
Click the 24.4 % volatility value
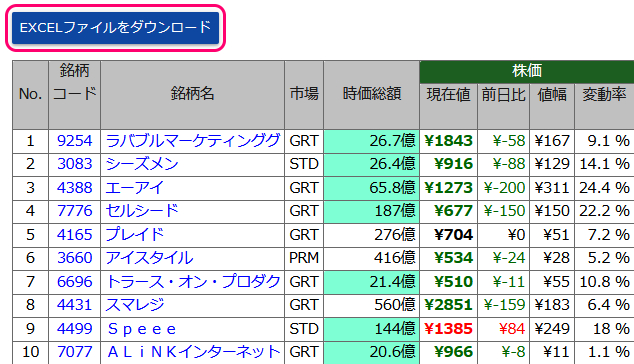[x=604, y=188]
